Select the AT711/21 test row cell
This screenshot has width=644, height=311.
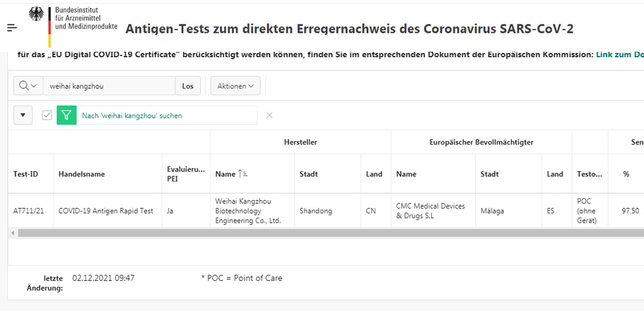pyautogui.click(x=28, y=211)
